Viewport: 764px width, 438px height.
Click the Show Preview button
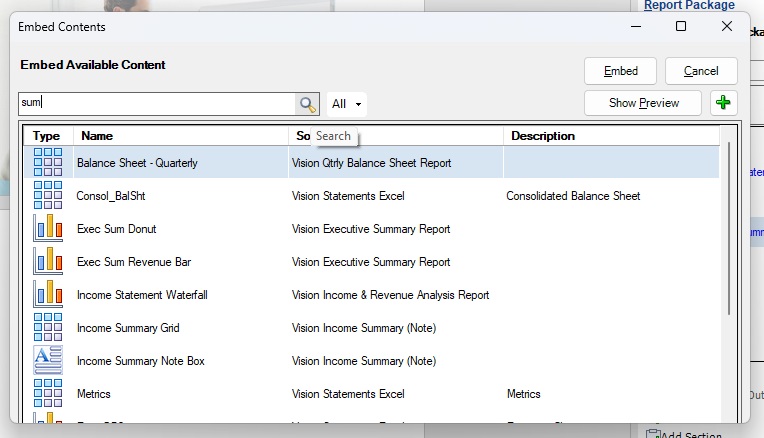(x=643, y=103)
